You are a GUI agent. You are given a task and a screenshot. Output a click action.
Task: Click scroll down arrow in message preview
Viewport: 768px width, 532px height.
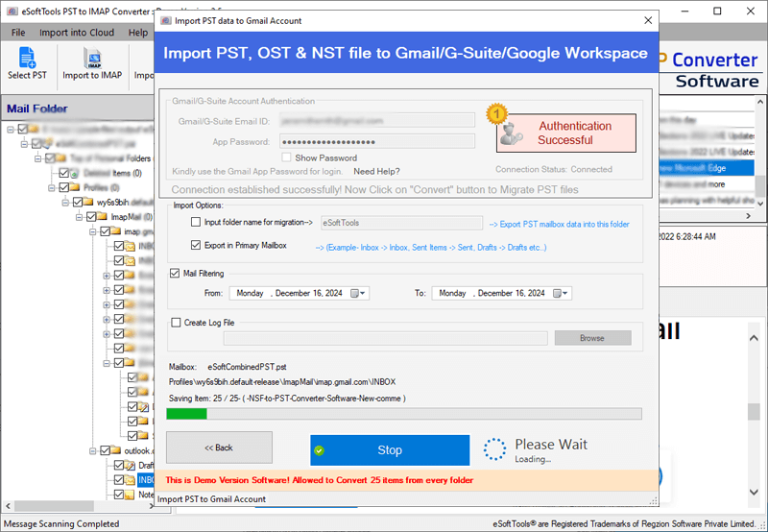point(754,492)
